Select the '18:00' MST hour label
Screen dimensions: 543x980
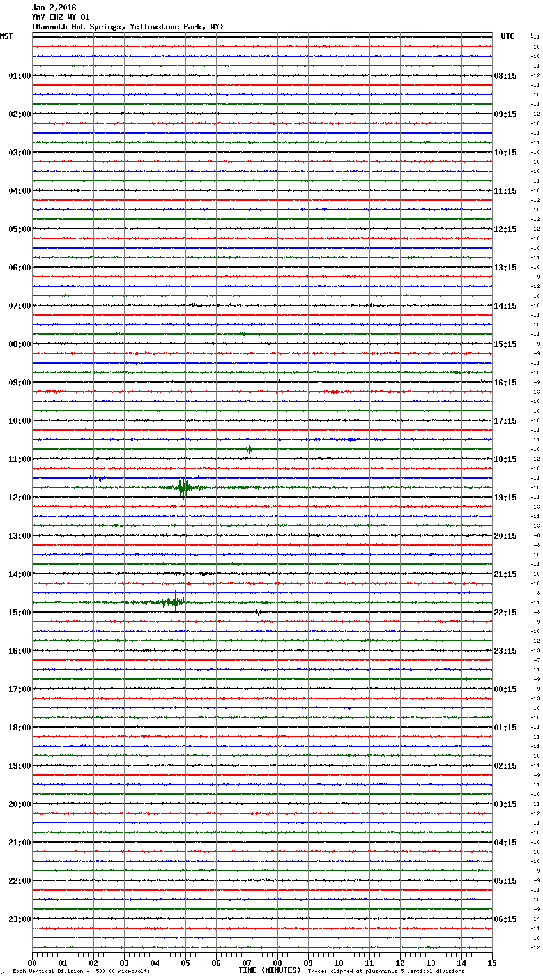click(19, 728)
